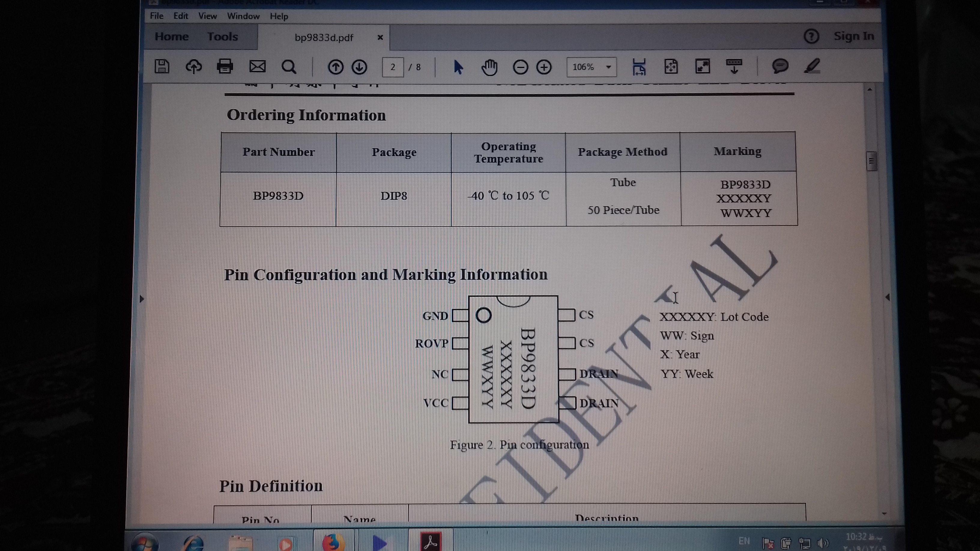
Task: Zoom out with the minus icon
Action: point(520,67)
